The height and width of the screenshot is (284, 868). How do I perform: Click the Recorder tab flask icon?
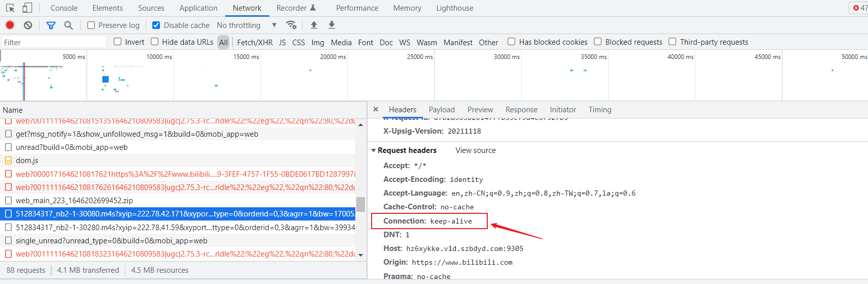[x=313, y=8]
